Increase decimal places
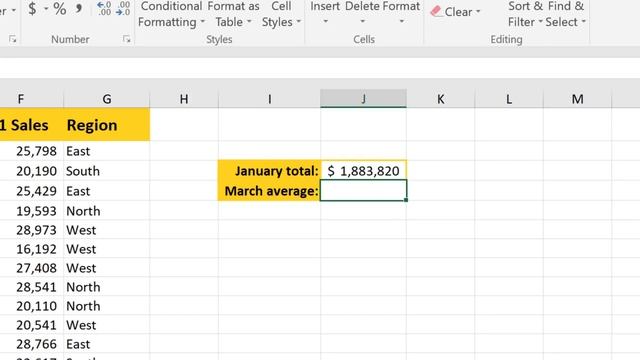The height and width of the screenshot is (360, 640). click(104, 9)
